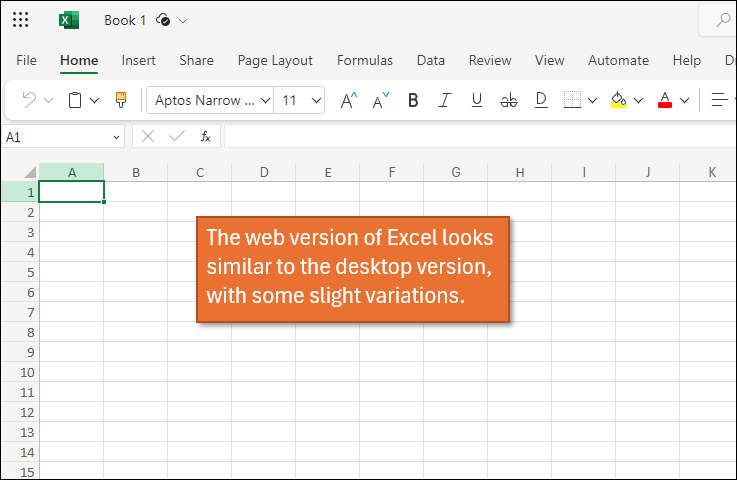This screenshot has height=480, width=737.
Task: Toggle underline formatting
Action: pyautogui.click(x=477, y=100)
